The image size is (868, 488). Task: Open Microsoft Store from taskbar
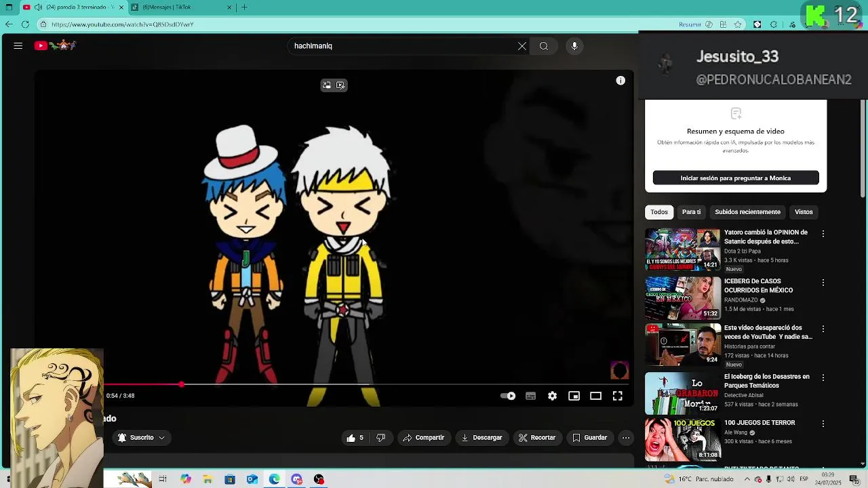(x=230, y=479)
